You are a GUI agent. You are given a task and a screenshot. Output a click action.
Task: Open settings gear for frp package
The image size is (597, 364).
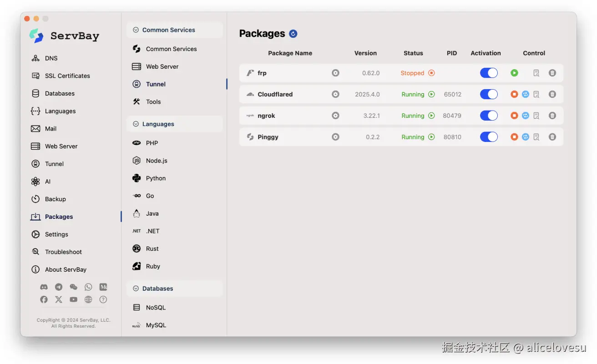coord(335,73)
